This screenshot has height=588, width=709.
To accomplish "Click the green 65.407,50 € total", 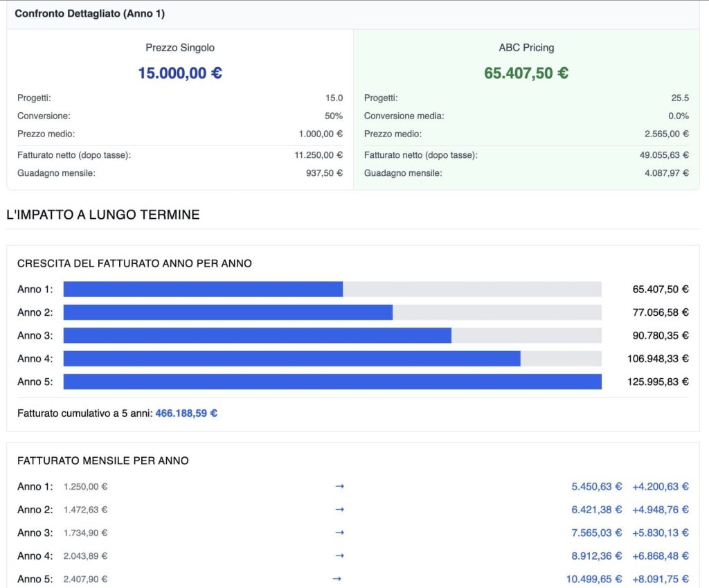I will tap(526, 73).
